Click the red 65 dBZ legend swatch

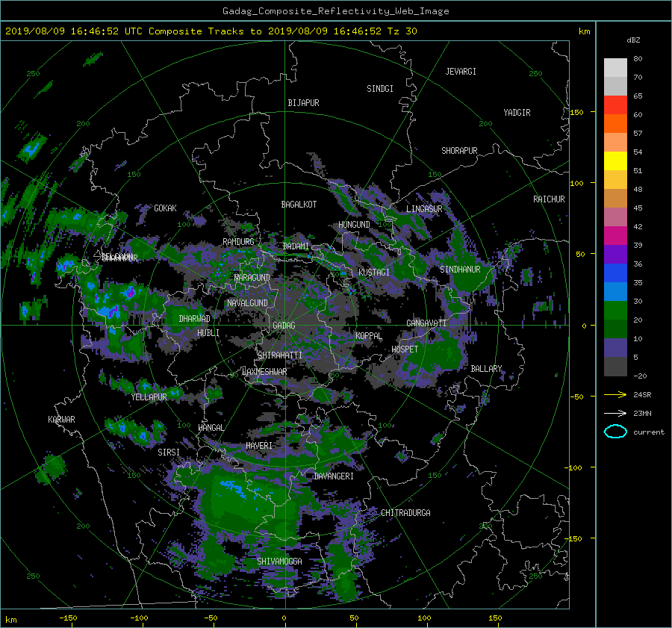coord(615,105)
